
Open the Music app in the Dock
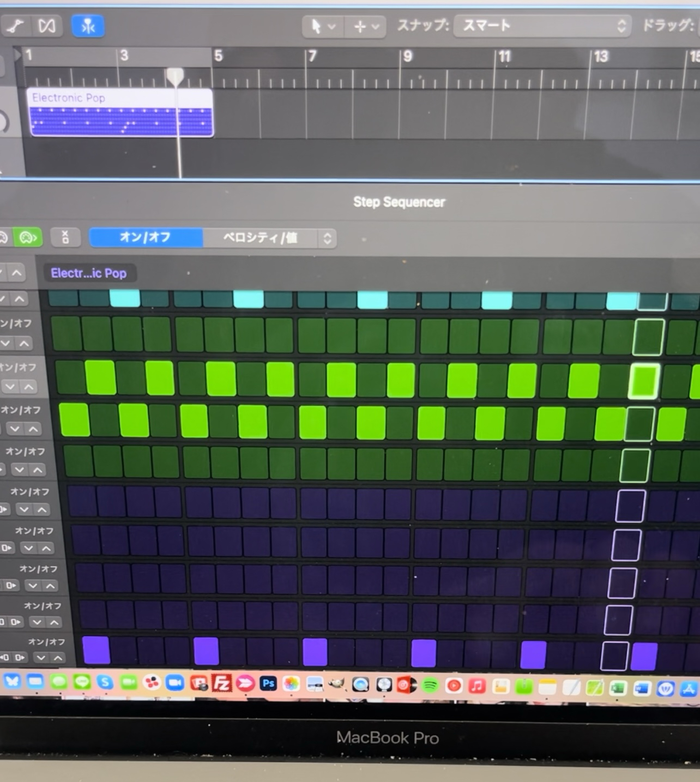point(477,685)
